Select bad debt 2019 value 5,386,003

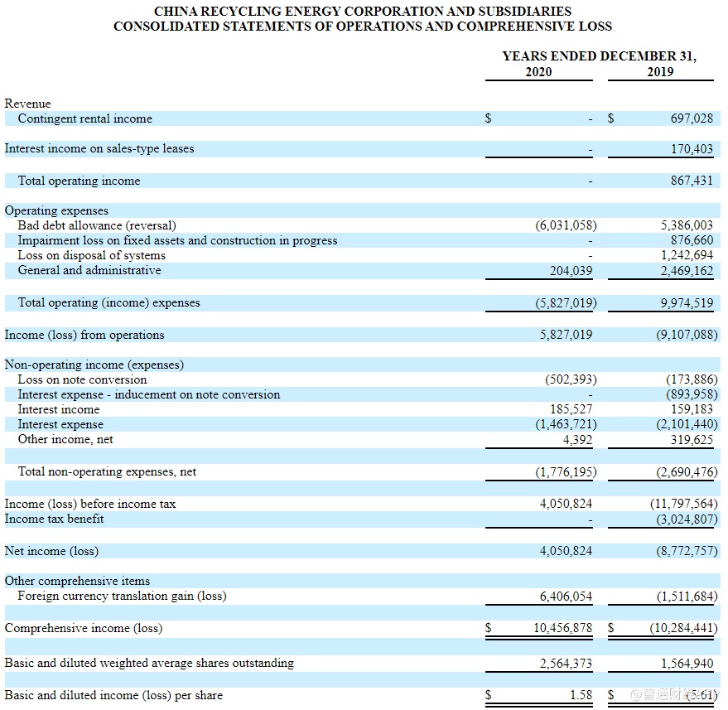click(687, 225)
